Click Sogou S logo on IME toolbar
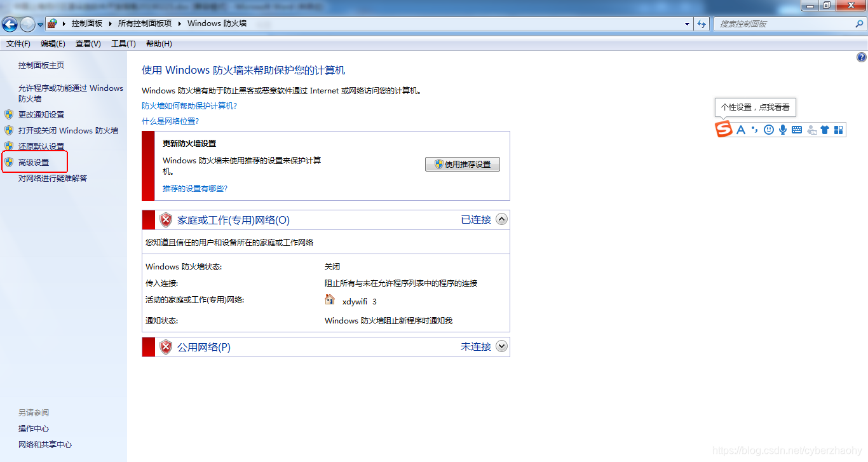 pyautogui.click(x=724, y=129)
